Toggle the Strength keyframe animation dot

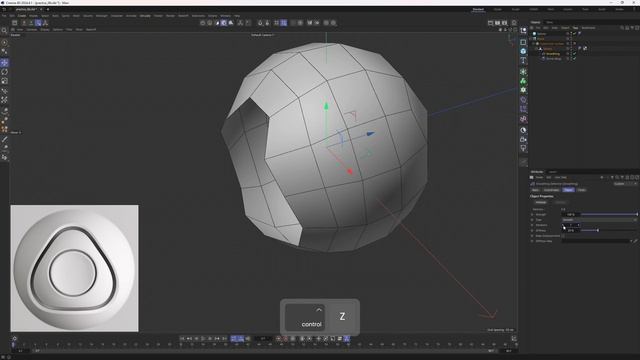pos(532,214)
